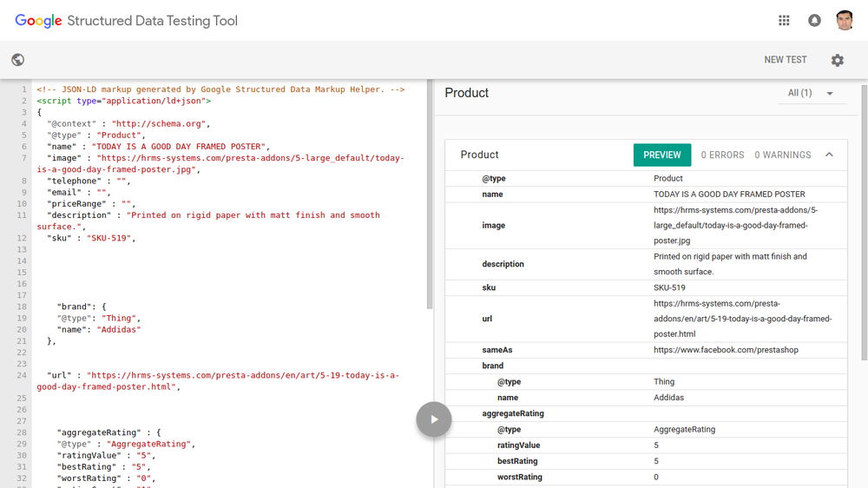Click code line "priceRange" in editor
This screenshot has height=488, width=868.
pyautogui.click(x=91, y=204)
